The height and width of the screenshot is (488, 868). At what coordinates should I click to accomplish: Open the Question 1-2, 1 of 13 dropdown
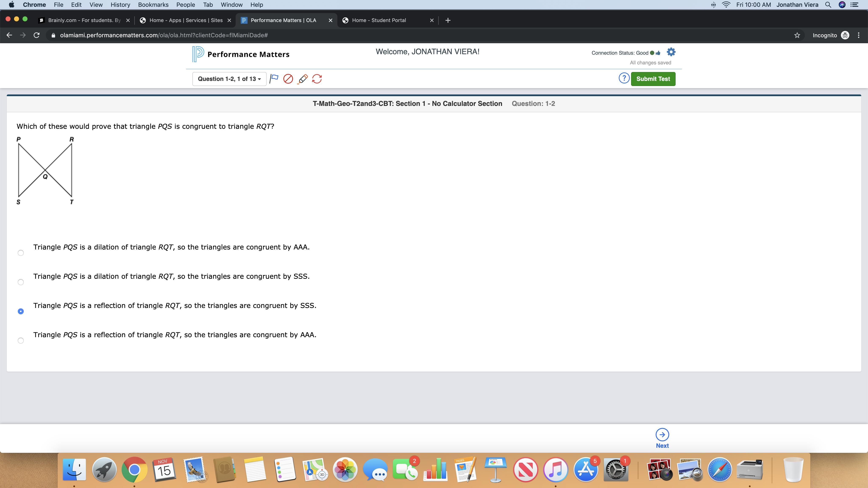(x=229, y=79)
